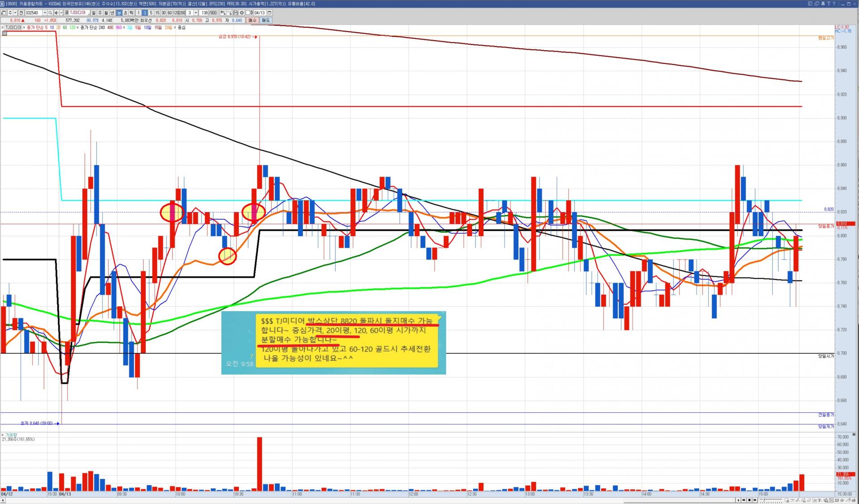This screenshot has width=859, height=504.
Task: Open the calendar date picker icon
Action: click(269, 13)
